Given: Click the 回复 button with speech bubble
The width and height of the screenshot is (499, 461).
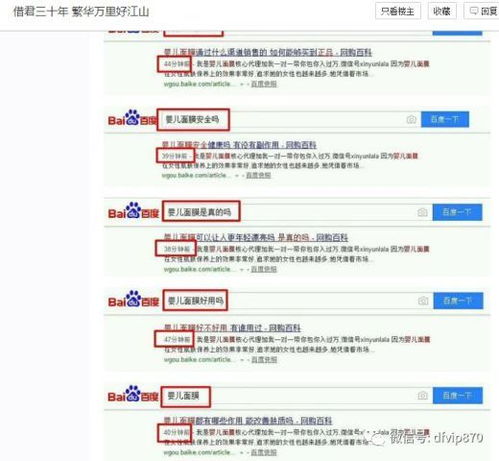Looking at the screenshot, I should pos(483,11).
